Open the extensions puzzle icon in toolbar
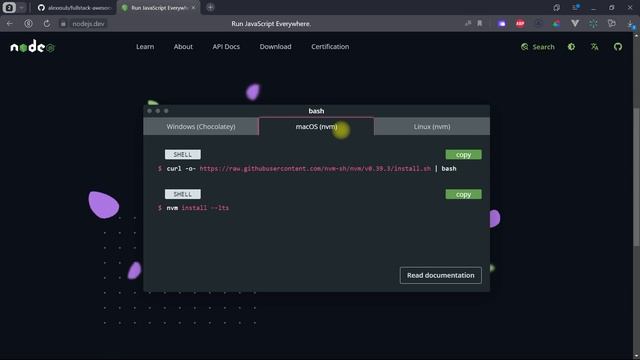The image size is (640, 360). pyautogui.click(x=611, y=24)
